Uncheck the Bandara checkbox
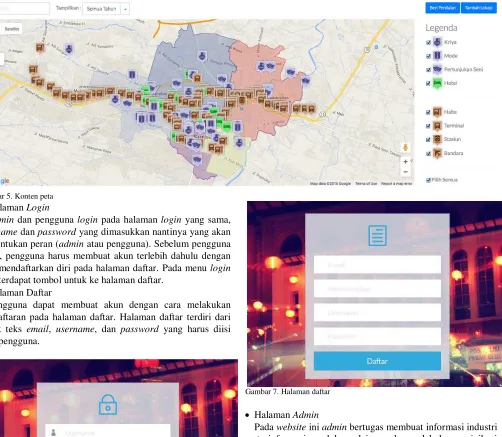The width and height of the screenshot is (502, 437). tap(428, 153)
